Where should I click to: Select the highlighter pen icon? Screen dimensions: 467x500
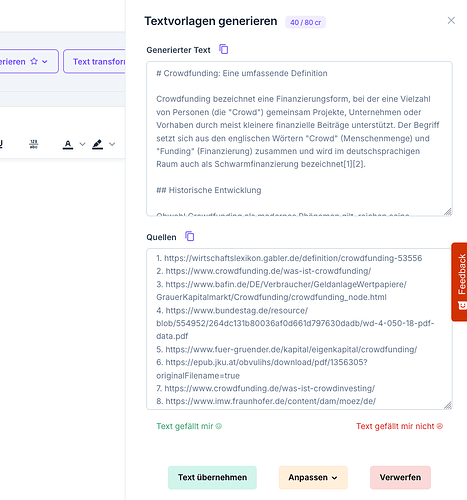pyautogui.click(x=97, y=144)
